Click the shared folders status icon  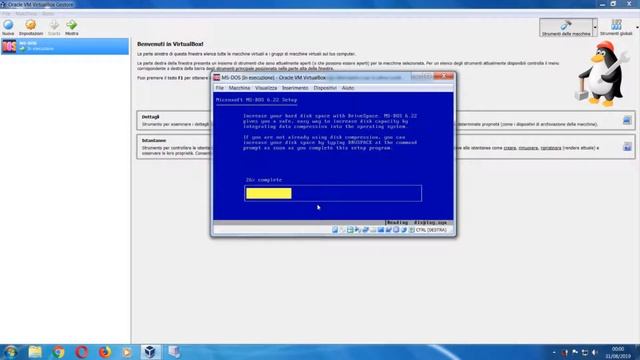(x=373, y=230)
